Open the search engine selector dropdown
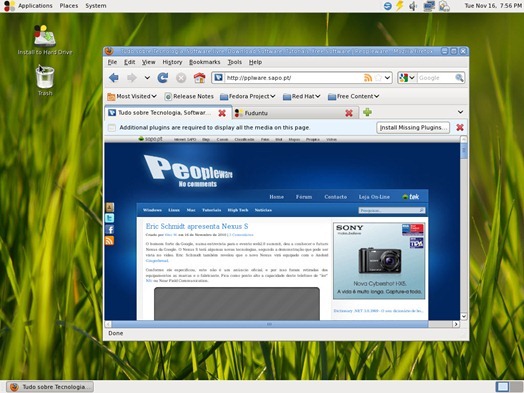 (406, 78)
